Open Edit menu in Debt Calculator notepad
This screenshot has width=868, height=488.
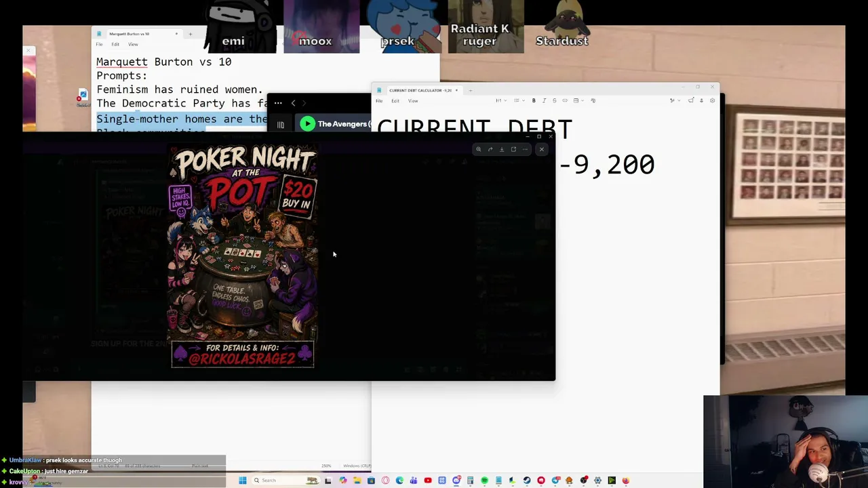(395, 101)
